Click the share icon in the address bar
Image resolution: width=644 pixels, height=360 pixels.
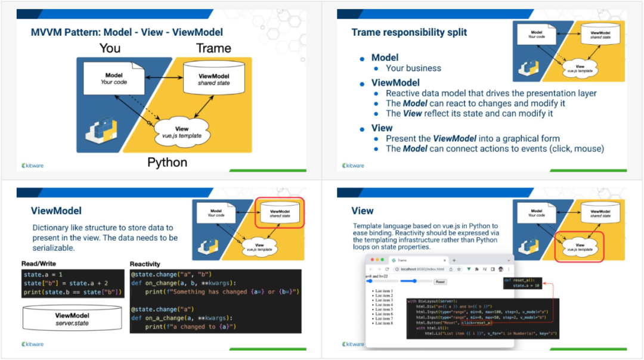tap(451, 269)
